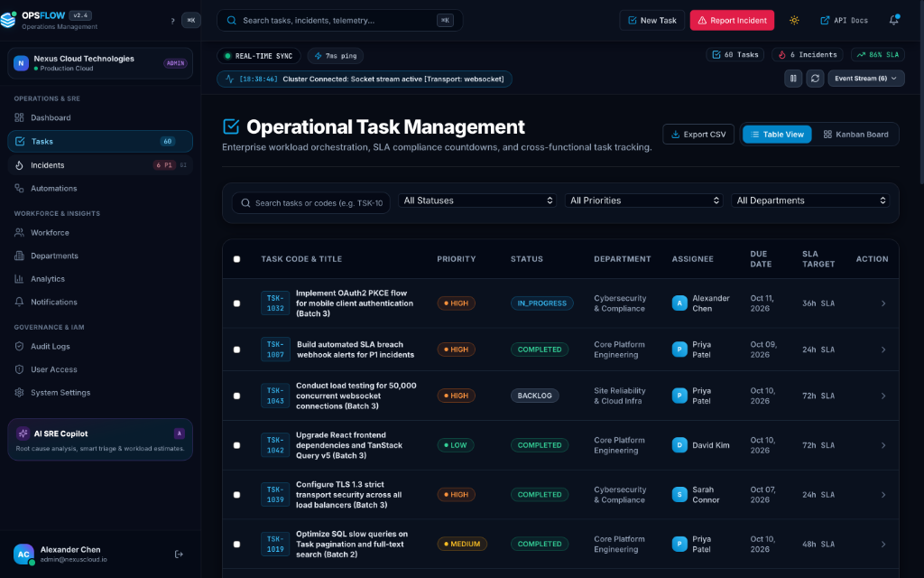Open Dashboard in the sidebar
Image resolution: width=924 pixels, height=578 pixels.
click(x=100, y=118)
